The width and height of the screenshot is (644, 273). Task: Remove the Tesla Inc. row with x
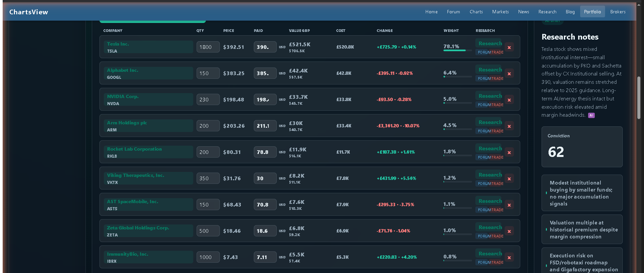[x=509, y=47]
